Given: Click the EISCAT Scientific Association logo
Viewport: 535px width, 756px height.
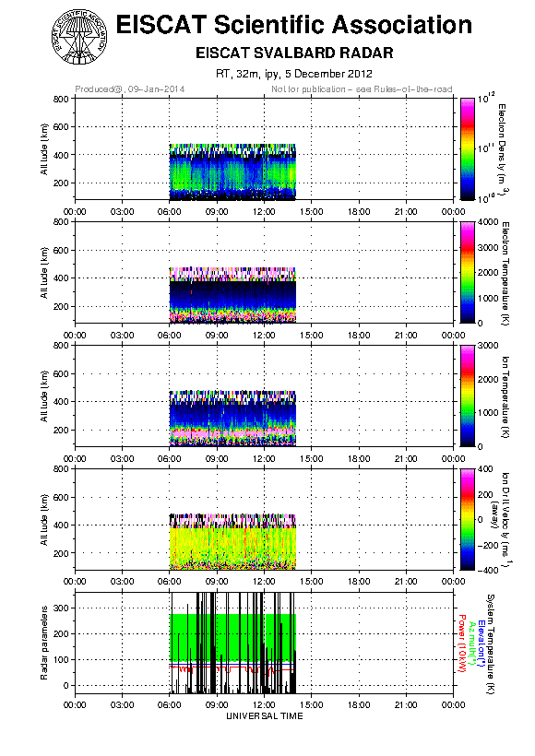Looking at the screenshot, I should pos(78,37).
